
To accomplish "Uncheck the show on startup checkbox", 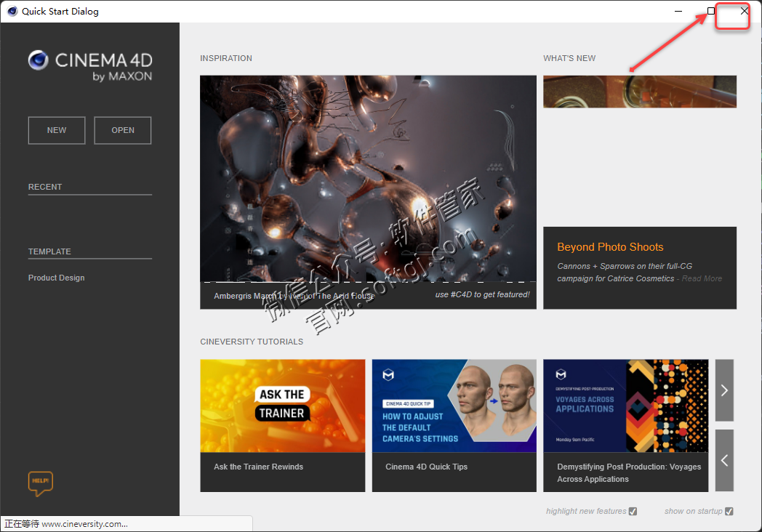I will tap(729, 512).
